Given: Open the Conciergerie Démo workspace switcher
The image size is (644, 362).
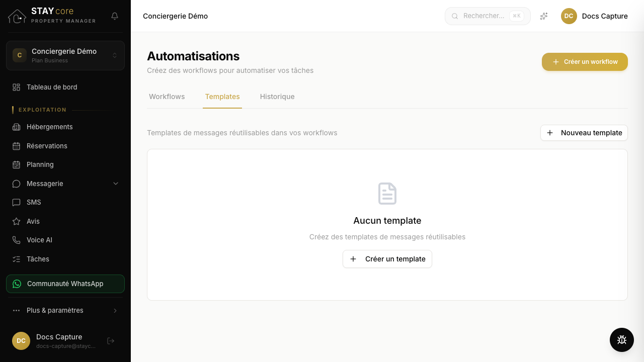Looking at the screenshot, I should point(65,55).
